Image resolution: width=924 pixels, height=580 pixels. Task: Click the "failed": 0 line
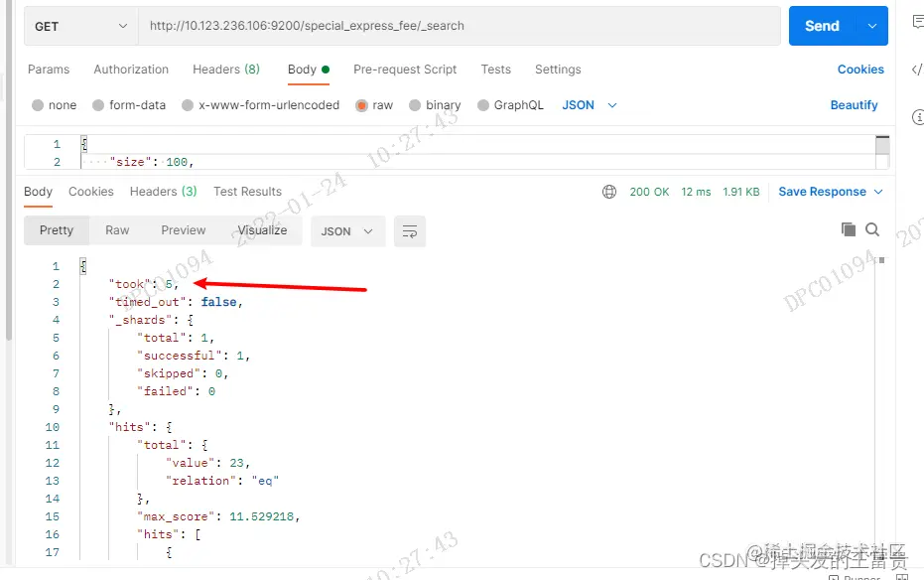[176, 391]
